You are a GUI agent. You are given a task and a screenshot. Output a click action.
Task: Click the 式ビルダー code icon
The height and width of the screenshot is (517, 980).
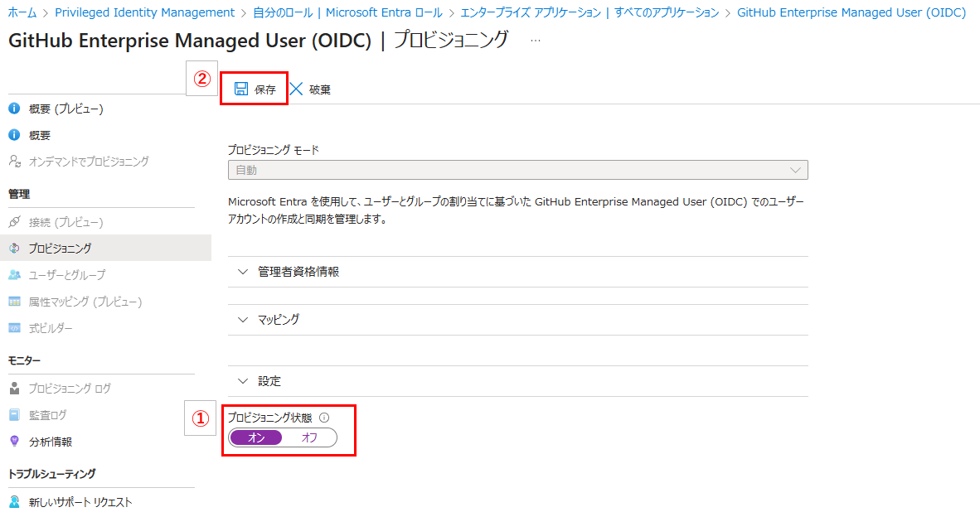pyautogui.click(x=14, y=328)
